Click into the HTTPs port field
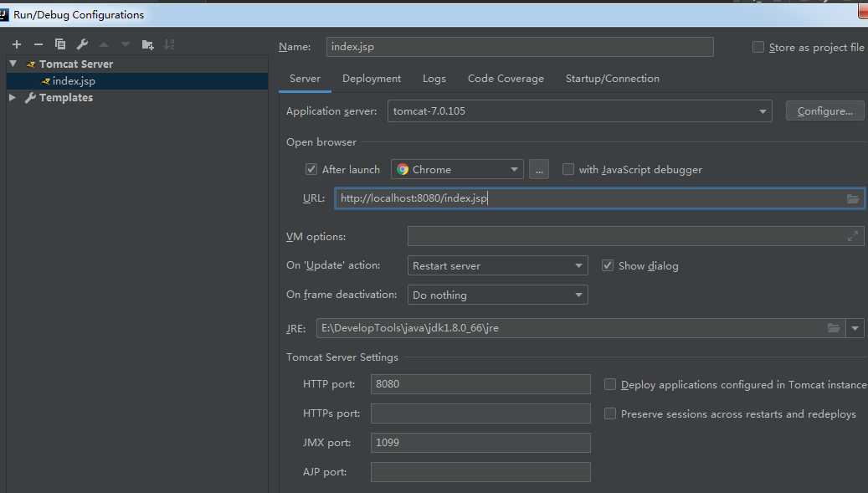Screen dimensions: 868x493 (480, 413)
